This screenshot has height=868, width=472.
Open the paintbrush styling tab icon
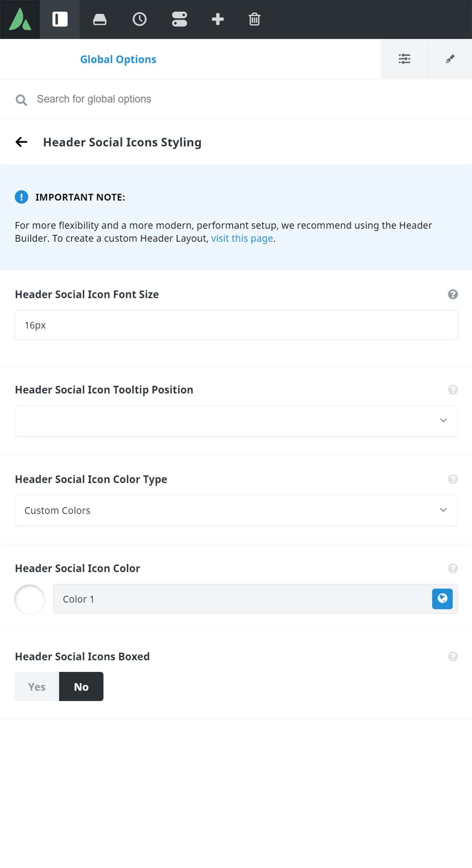pos(450,59)
